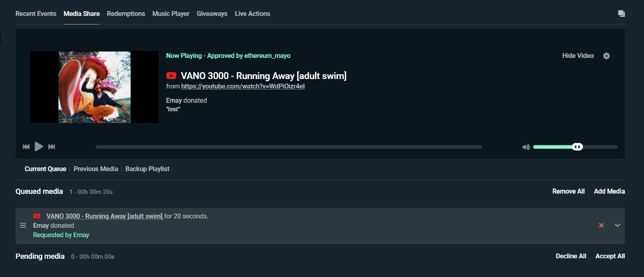Click 'Requested by Emay' text
The height and width of the screenshot is (277, 644).
(61, 235)
